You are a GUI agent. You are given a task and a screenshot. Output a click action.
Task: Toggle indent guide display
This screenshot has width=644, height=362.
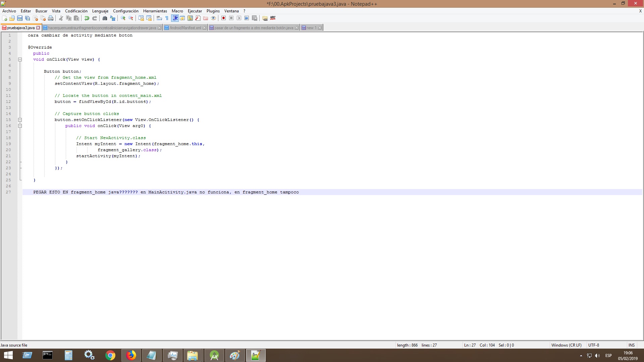click(x=175, y=18)
